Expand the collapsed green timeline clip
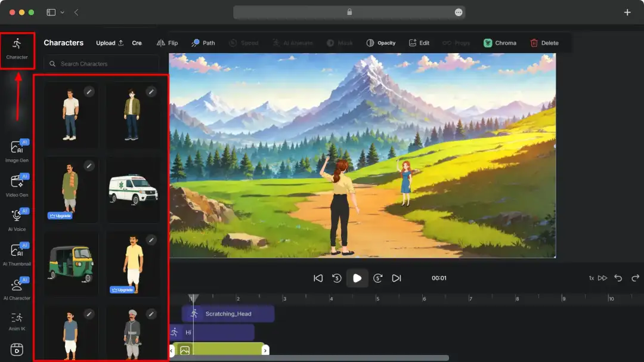644x362 pixels. point(266,350)
